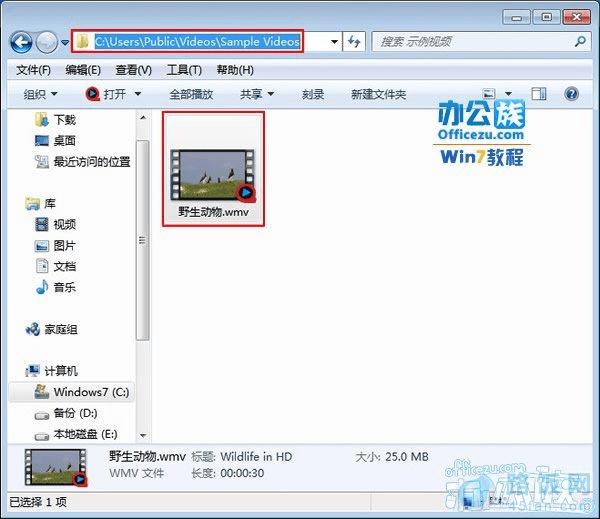Open the 音乐 library
This screenshot has height=519, width=600.
65,287
